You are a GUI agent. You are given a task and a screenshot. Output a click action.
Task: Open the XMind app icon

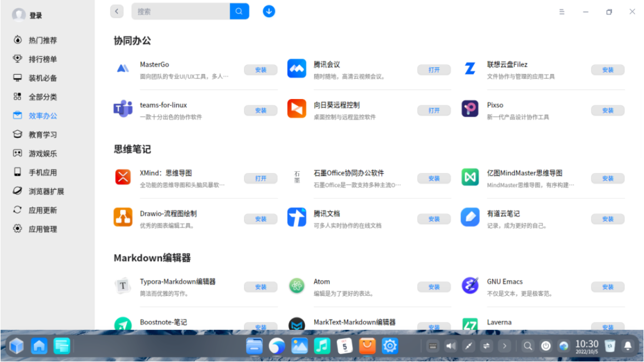[123, 177]
